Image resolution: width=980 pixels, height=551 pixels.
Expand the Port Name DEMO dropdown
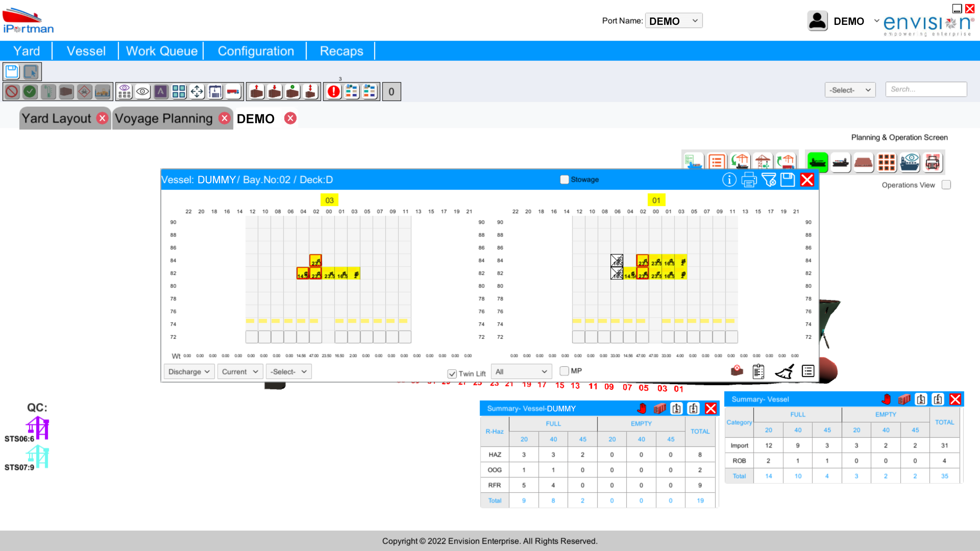click(673, 21)
